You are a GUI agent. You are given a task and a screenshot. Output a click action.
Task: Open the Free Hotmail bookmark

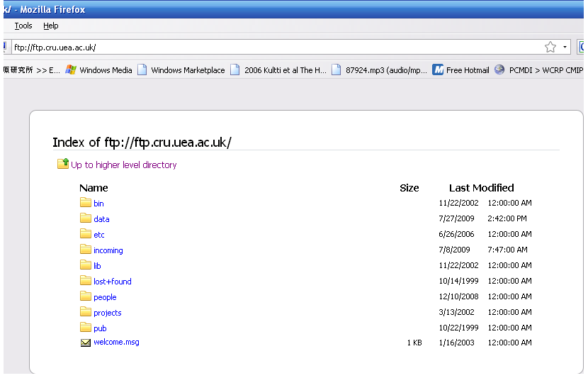pos(461,70)
